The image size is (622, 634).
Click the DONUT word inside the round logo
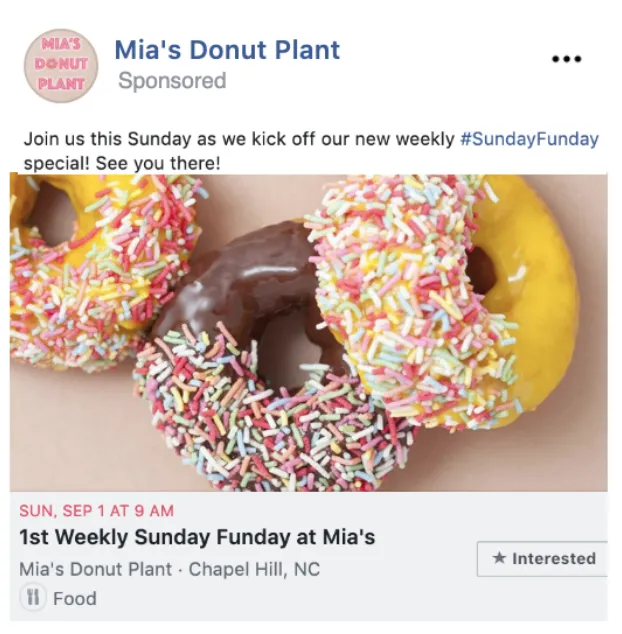61,64
